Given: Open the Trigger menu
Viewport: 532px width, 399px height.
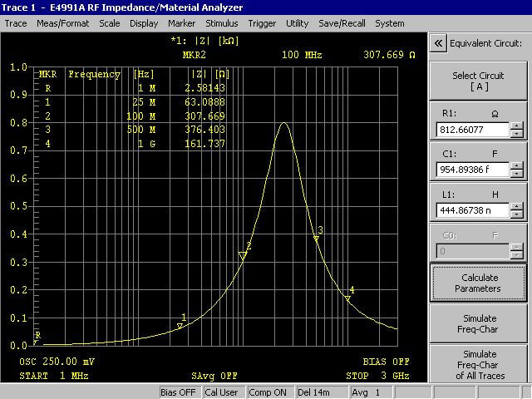Looking at the screenshot, I should pyautogui.click(x=262, y=23).
